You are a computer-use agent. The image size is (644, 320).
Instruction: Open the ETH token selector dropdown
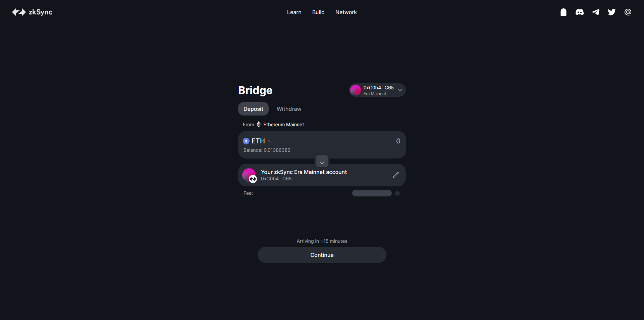(258, 141)
